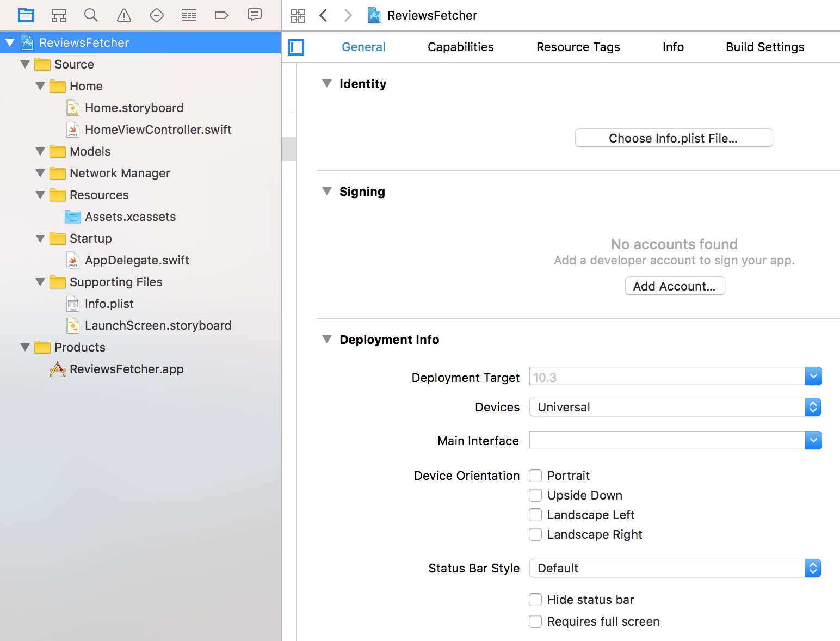Image resolution: width=840 pixels, height=641 pixels.
Task: Enable Portrait device orientation
Action: point(535,476)
